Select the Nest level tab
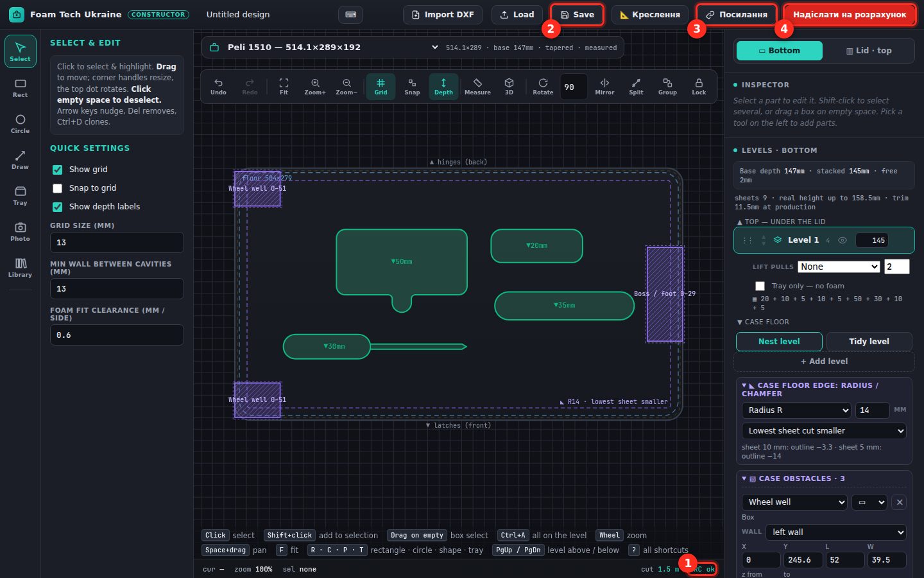 click(779, 342)
